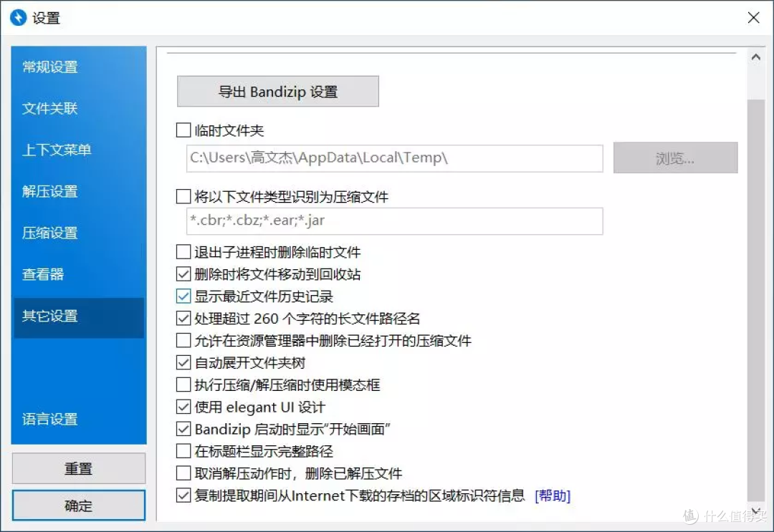
Task: Check 取消解压动作时，删除已解压文件
Action: [x=183, y=473]
